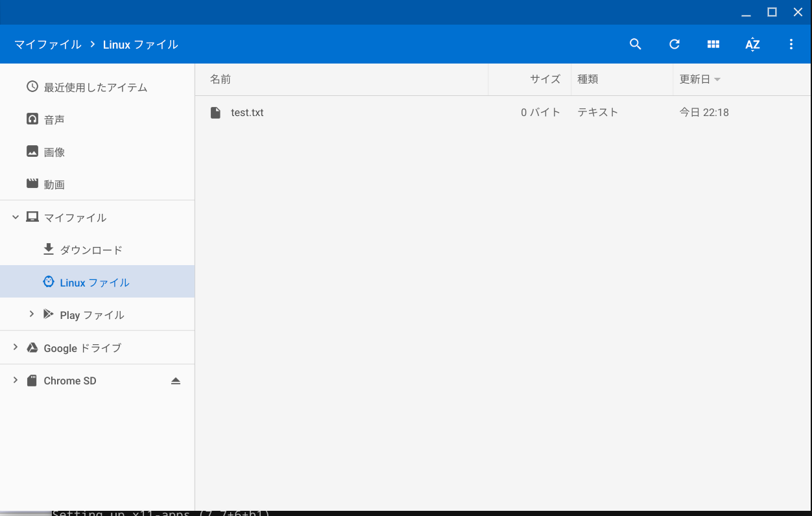Sort by サイズ column header

(545, 79)
